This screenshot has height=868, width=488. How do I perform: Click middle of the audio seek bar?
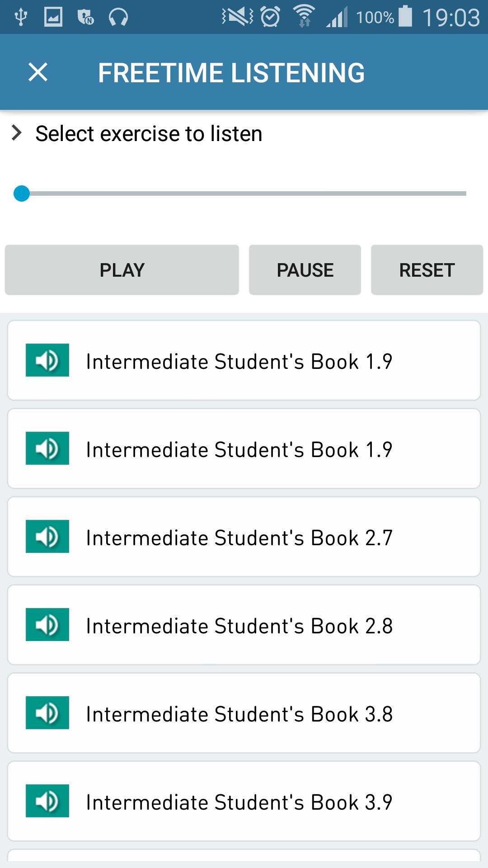(244, 193)
